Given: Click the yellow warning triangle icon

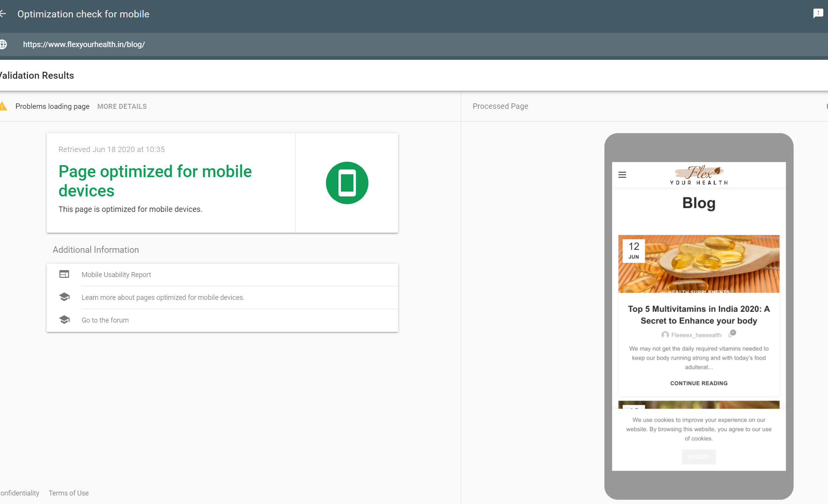Looking at the screenshot, I should [x=3, y=106].
